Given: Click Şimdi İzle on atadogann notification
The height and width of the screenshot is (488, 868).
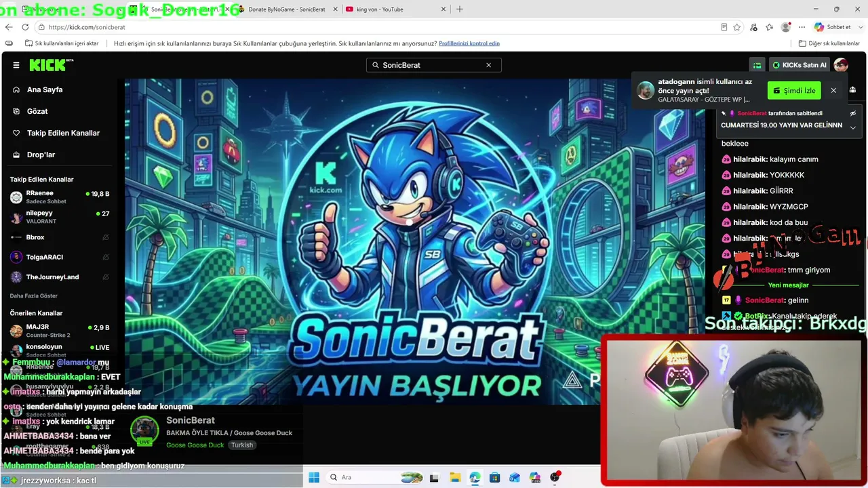Looking at the screenshot, I should click(794, 90).
